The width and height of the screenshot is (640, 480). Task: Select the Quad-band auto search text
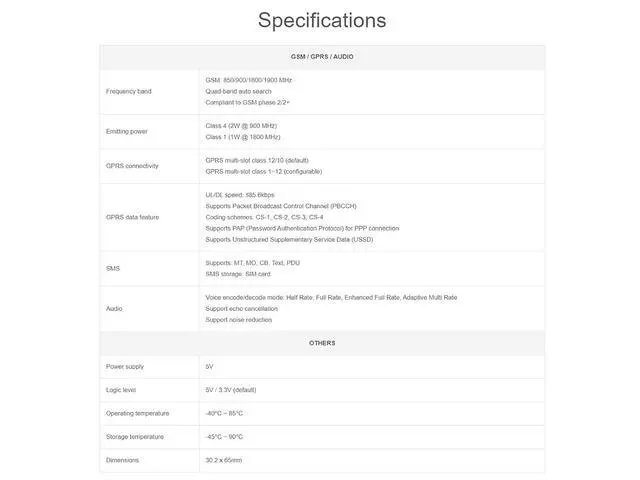(238, 91)
